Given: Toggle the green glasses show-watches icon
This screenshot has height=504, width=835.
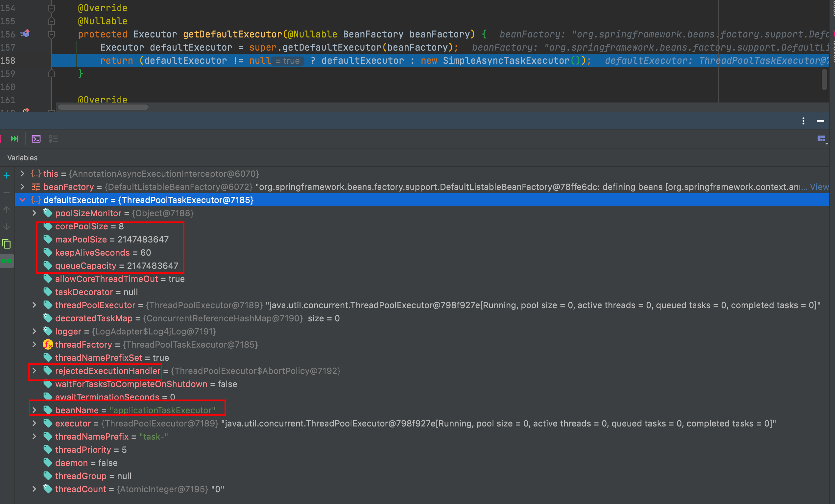Looking at the screenshot, I should coord(7,261).
